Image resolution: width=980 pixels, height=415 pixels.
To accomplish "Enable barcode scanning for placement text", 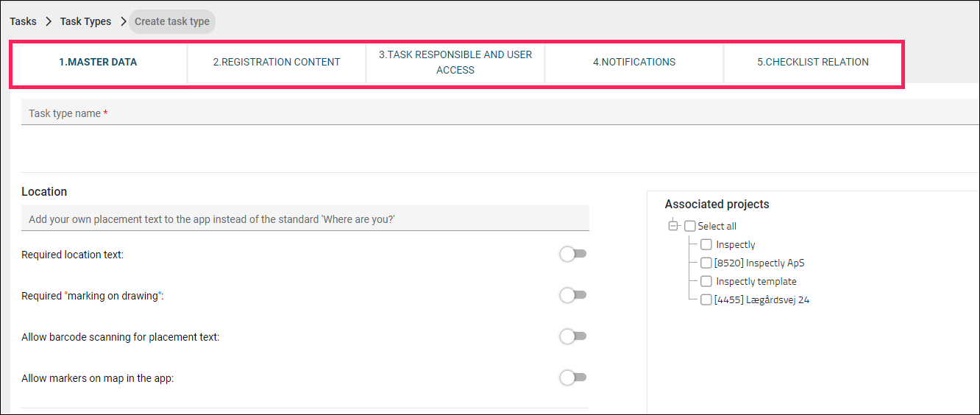I will [x=573, y=336].
